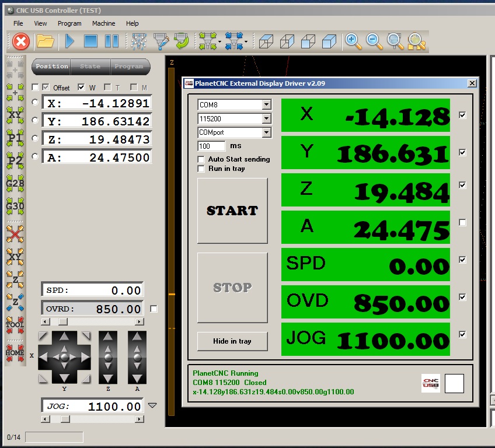Click the XY green arrows sidebar icon
The height and width of the screenshot is (448, 495).
(x=15, y=115)
